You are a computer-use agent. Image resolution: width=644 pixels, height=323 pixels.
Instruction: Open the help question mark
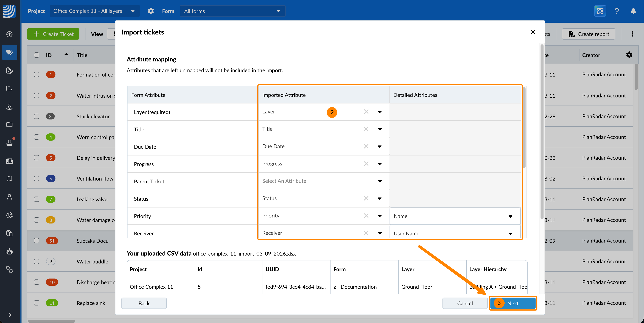[616, 11]
